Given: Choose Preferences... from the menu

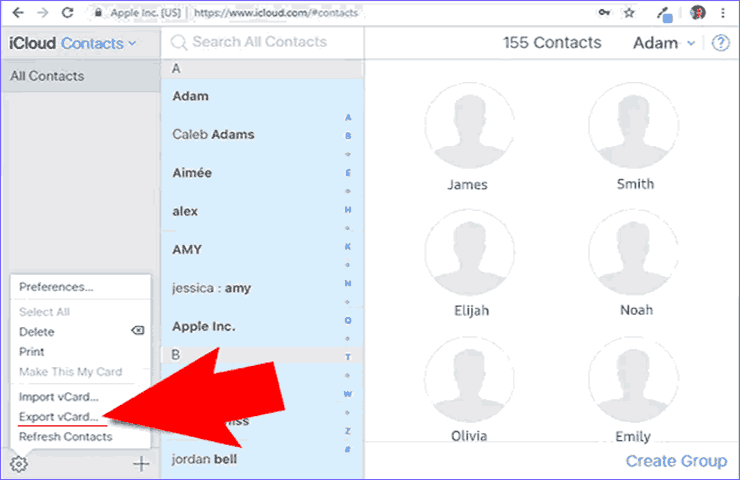Looking at the screenshot, I should pyautogui.click(x=56, y=287).
